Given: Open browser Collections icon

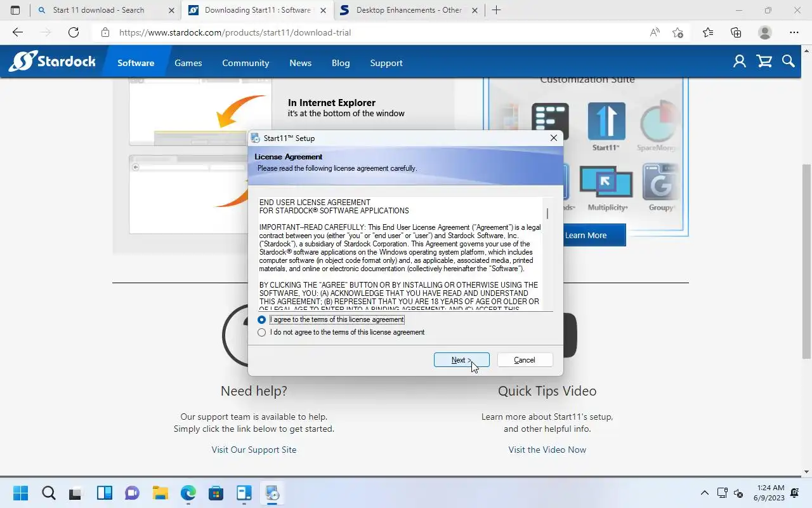Looking at the screenshot, I should (736, 32).
